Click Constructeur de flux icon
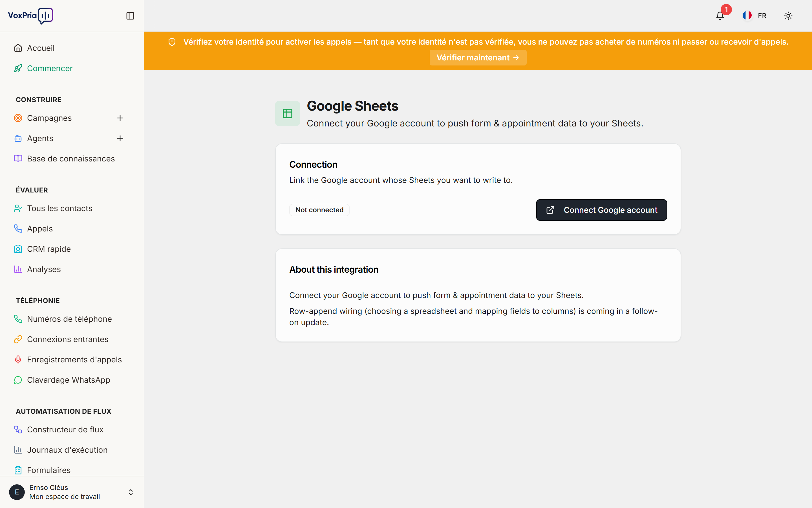The image size is (812, 508). [18, 429]
